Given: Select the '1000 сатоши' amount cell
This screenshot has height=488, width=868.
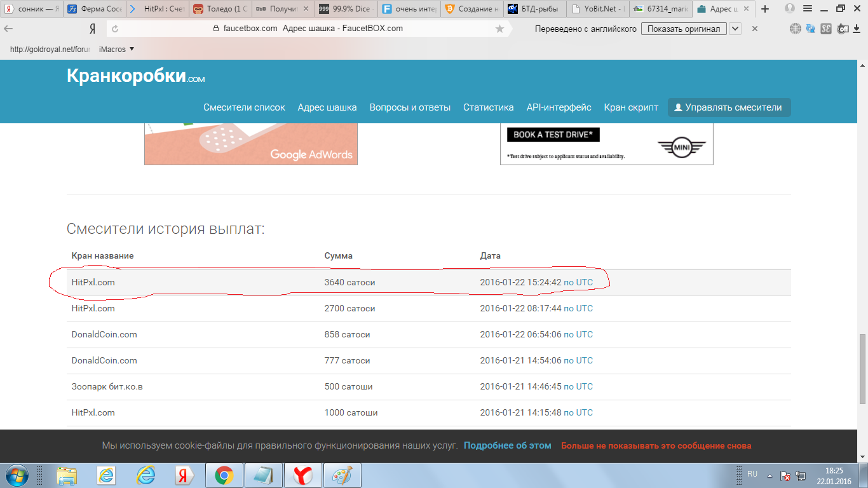Looking at the screenshot, I should [351, 412].
